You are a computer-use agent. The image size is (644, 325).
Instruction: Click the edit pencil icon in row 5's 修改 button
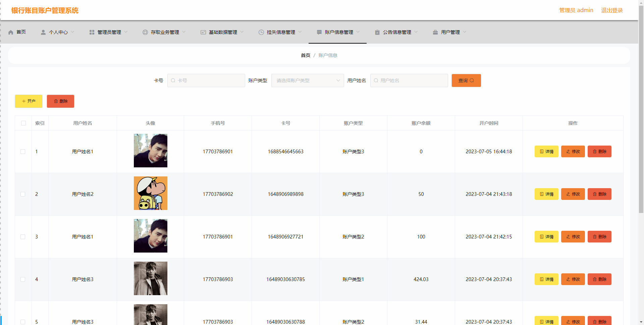(x=568, y=322)
